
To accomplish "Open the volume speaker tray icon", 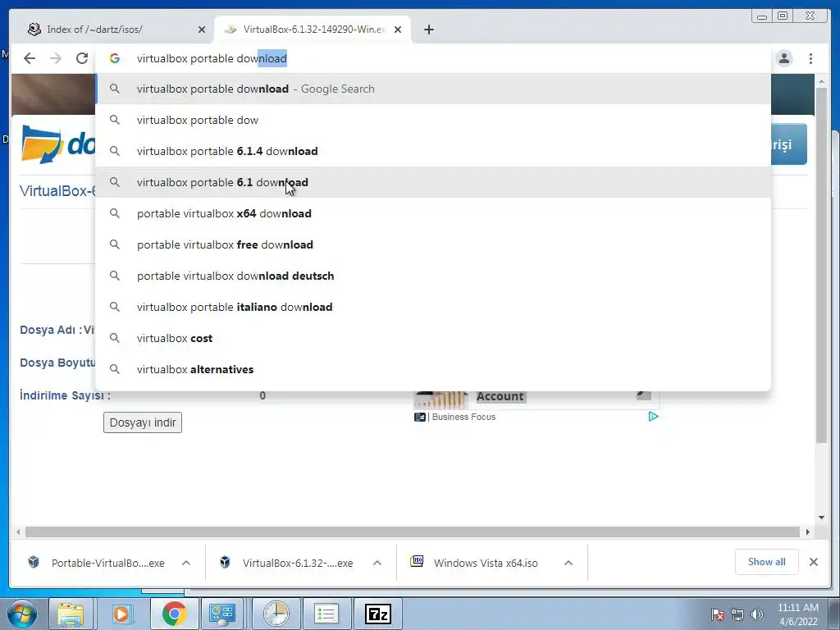I will 756,614.
